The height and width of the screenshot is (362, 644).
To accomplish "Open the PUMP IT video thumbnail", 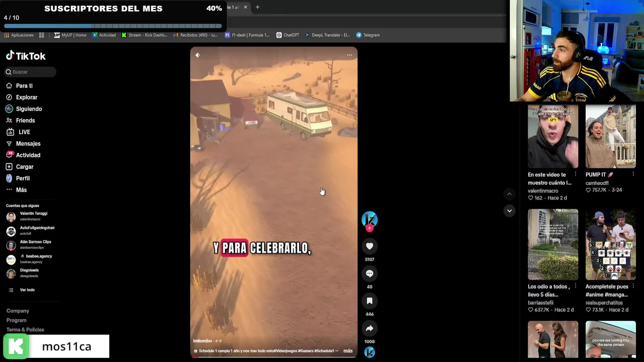I will pyautogui.click(x=610, y=136).
